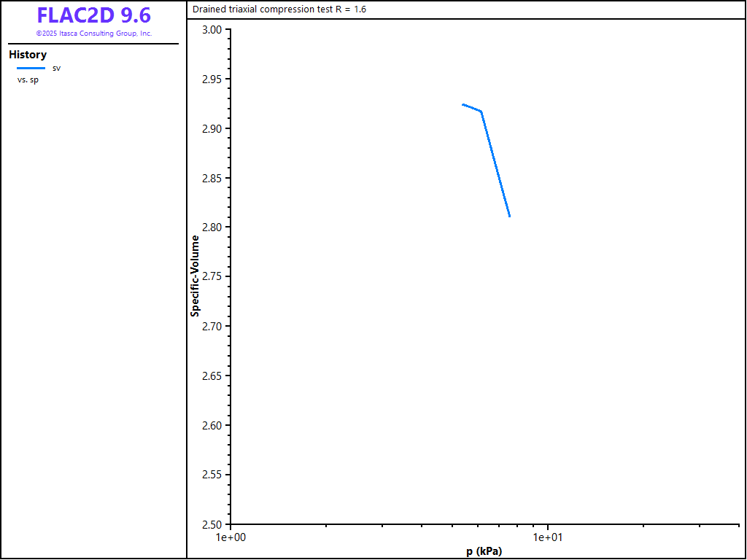This screenshot has width=747, height=560.
Task: Select the 2.50 y-axis tick label
Action: [212, 524]
